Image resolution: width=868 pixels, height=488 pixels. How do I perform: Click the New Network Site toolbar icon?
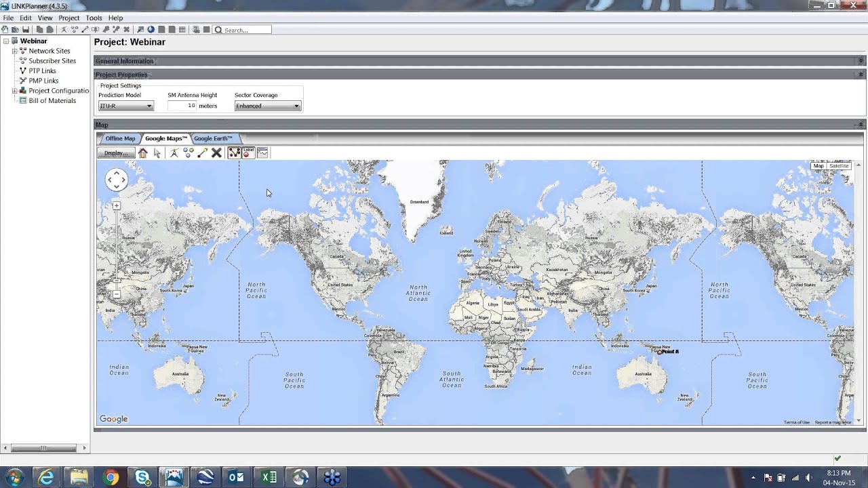[x=64, y=30]
